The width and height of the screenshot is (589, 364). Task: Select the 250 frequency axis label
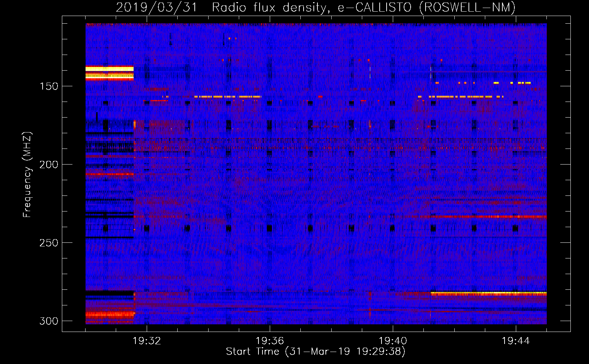coord(49,243)
